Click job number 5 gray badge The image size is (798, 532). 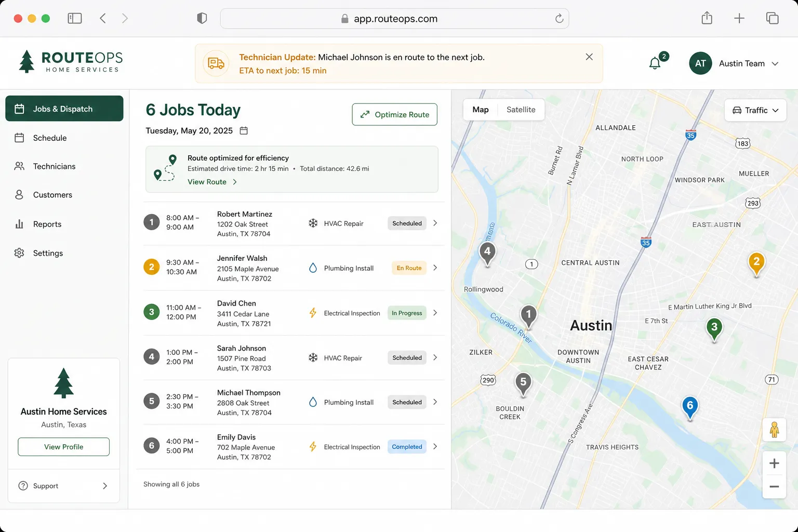152,401
